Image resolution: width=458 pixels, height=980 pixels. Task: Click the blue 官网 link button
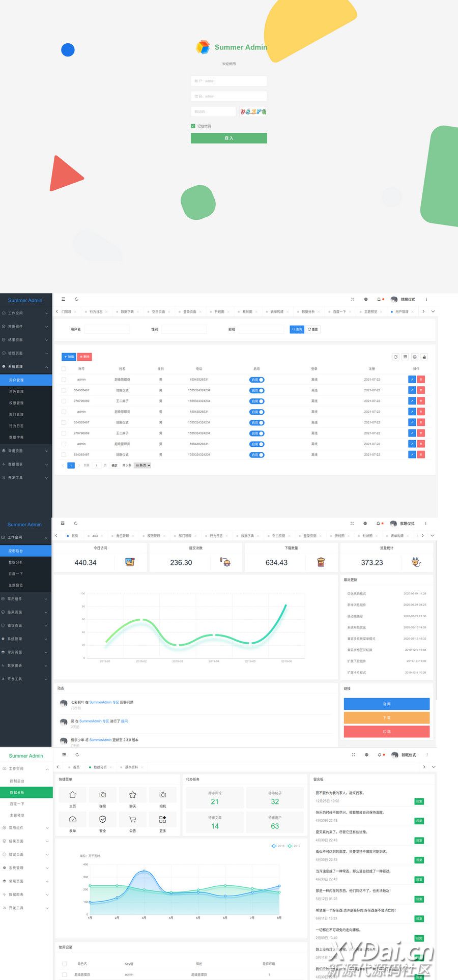click(386, 704)
